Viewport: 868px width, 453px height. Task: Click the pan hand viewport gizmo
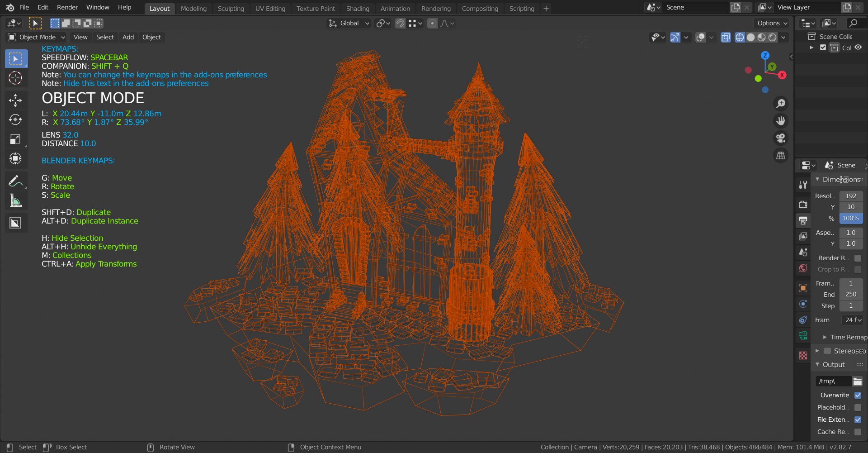click(781, 121)
